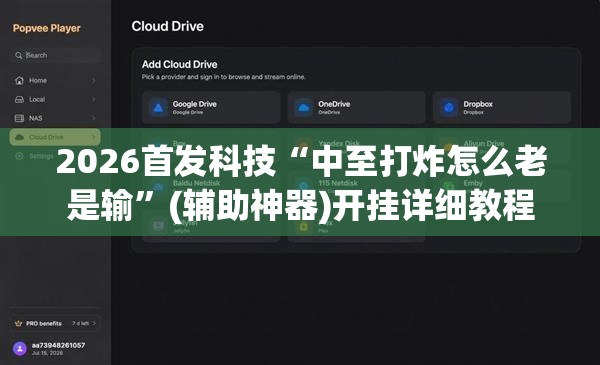Viewport: 600px width, 365px height.
Task: Expand the Local chevron arrow
Action: [x=93, y=99]
